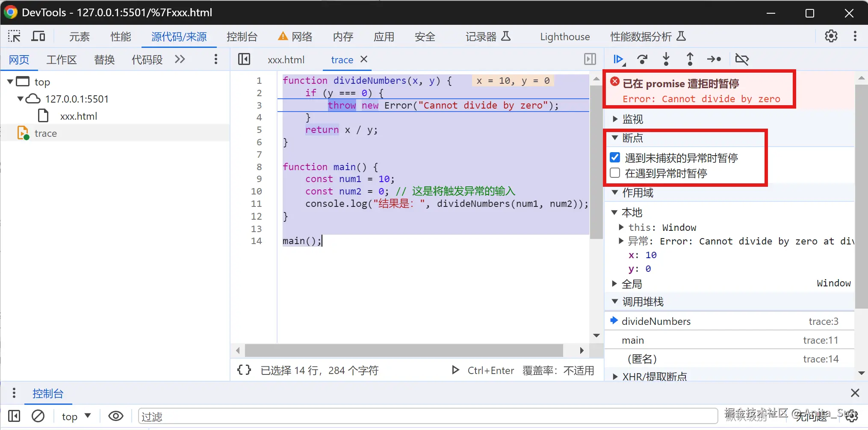Expand the 监视 watch section
Screen dimensions: 868x430
615,119
